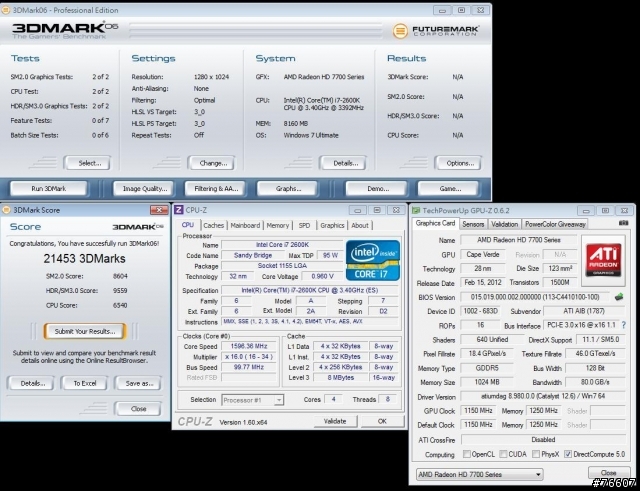Click the red close button of 3DMark Score
The width and height of the screenshot is (640, 491).
pos(159,210)
